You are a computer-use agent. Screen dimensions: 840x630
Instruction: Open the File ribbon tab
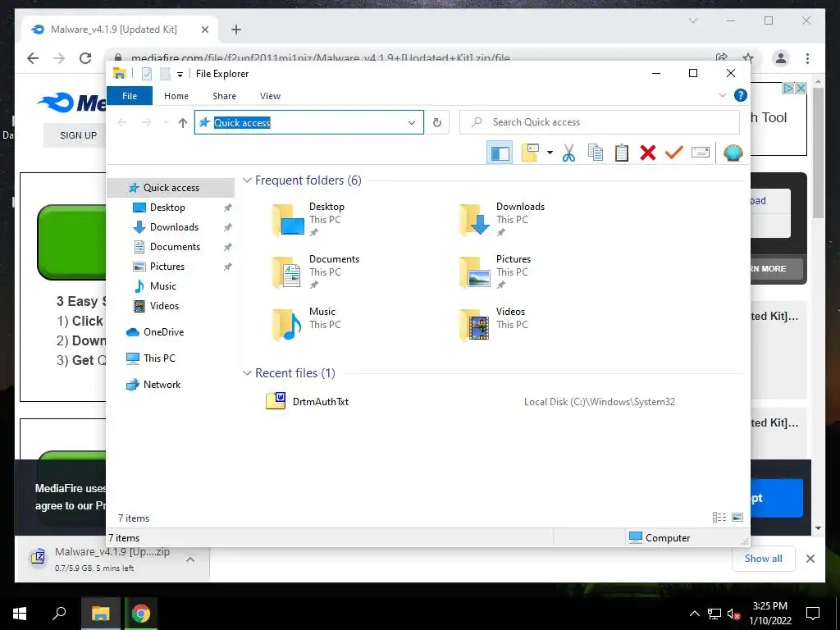coord(130,96)
